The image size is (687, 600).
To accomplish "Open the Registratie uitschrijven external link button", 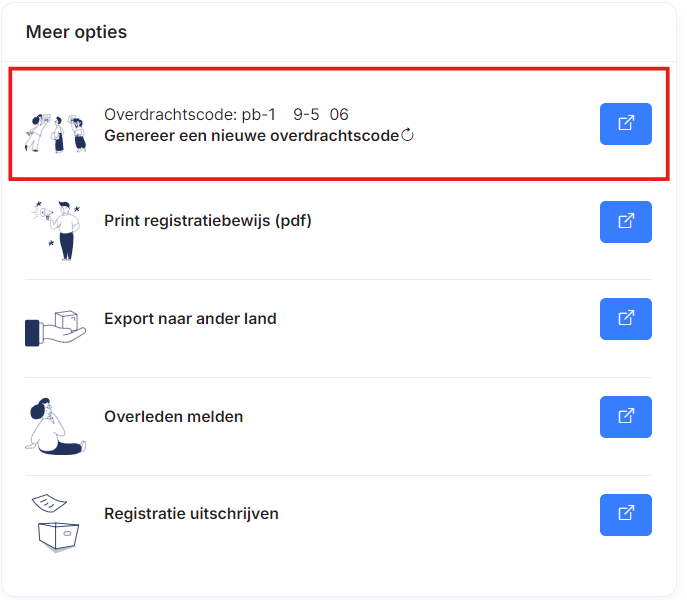I will pyautogui.click(x=625, y=515).
